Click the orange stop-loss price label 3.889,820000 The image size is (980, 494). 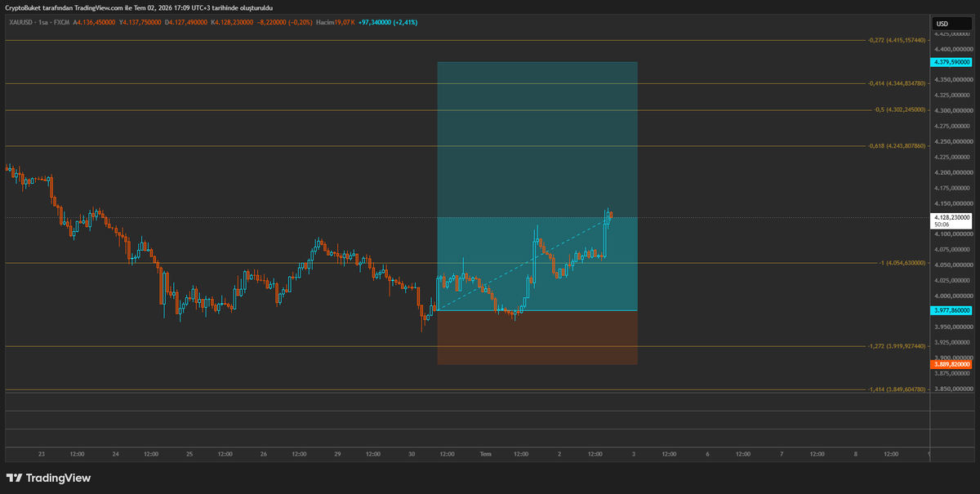pos(952,364)
